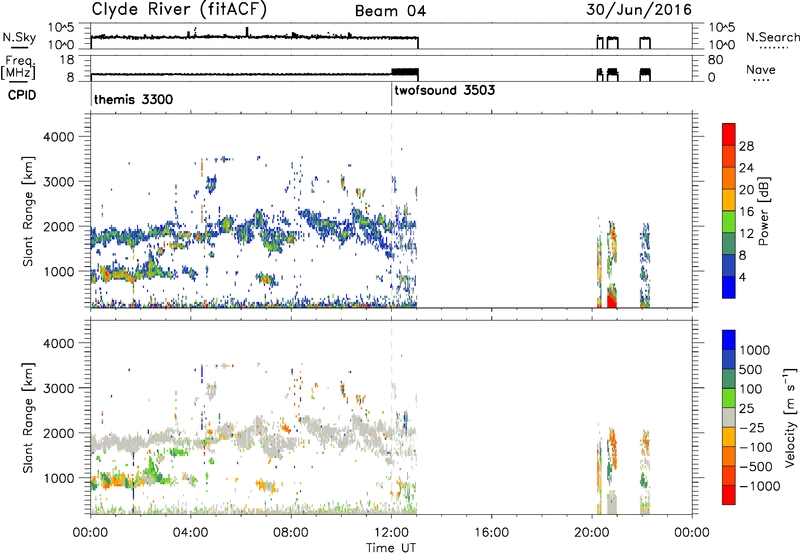Click the Power [dB] colorbar title

(x=763, y=211)
